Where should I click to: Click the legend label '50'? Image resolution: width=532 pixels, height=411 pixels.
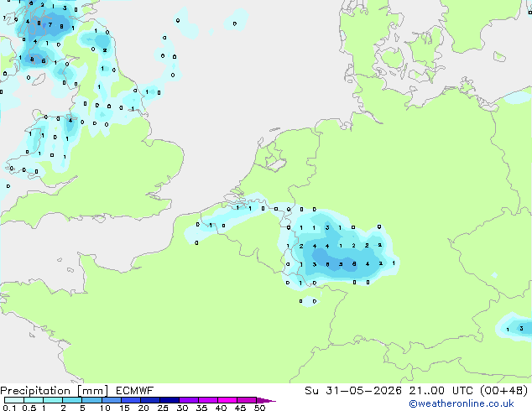[x=259, y=408]
